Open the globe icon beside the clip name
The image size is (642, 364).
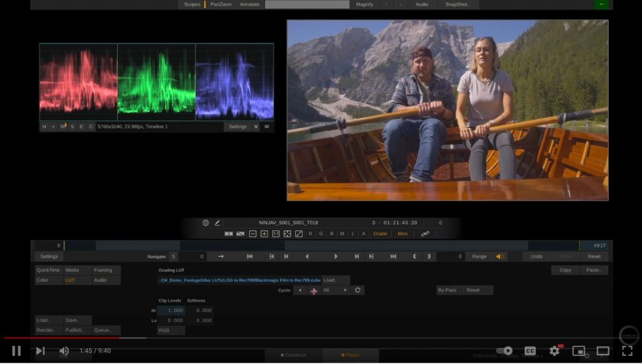pyautogui.click(x=206, y=223)
